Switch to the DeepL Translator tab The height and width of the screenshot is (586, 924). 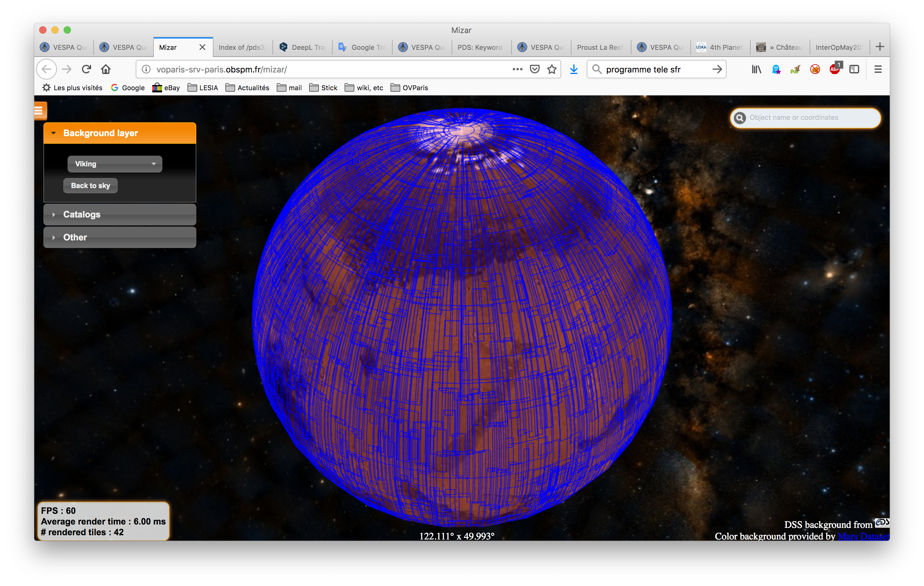click(303, 47)
